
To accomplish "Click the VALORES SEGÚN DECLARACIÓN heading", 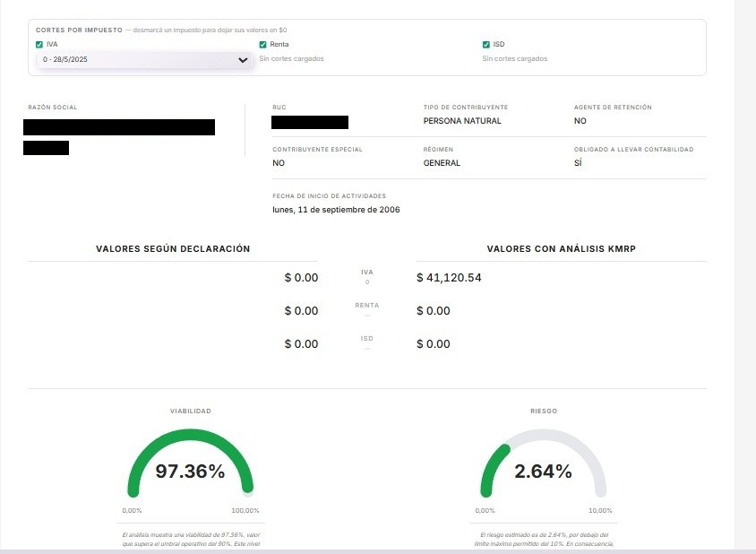I will [x=173, y=248].
